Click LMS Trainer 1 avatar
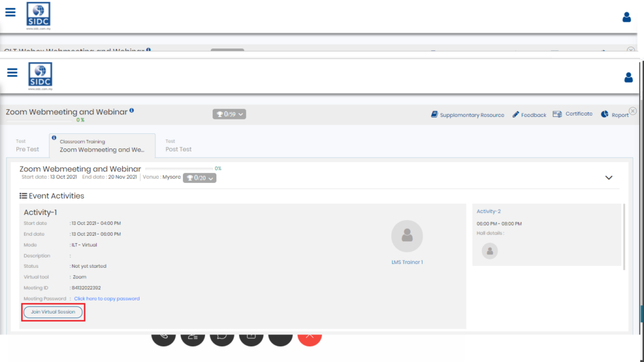 click(x=407, y=236)
